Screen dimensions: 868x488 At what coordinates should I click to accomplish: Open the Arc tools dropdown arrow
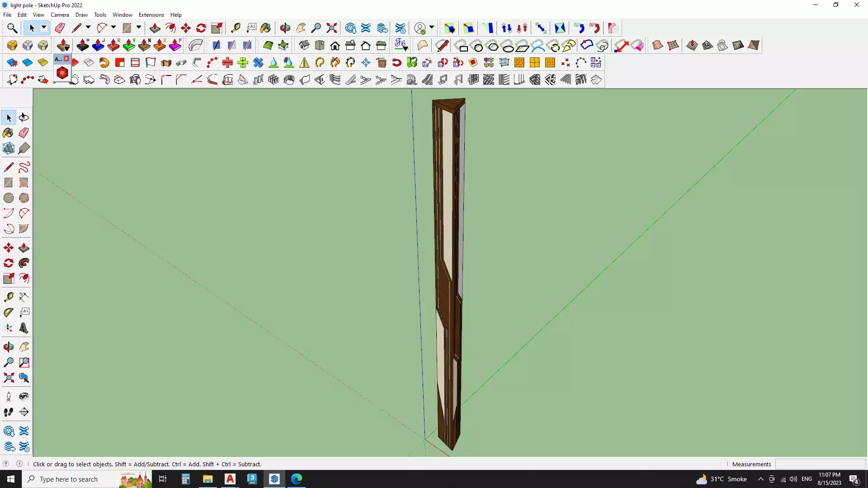(x=113, y=28)
